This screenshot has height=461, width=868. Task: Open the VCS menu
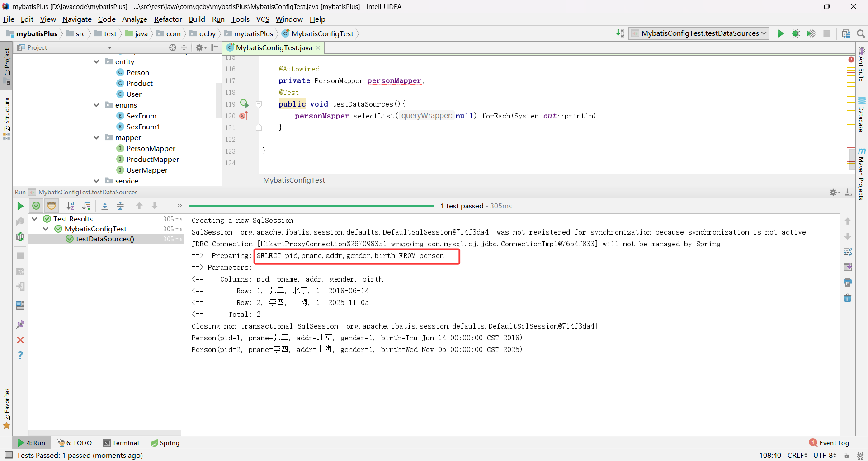click(263, 19)
